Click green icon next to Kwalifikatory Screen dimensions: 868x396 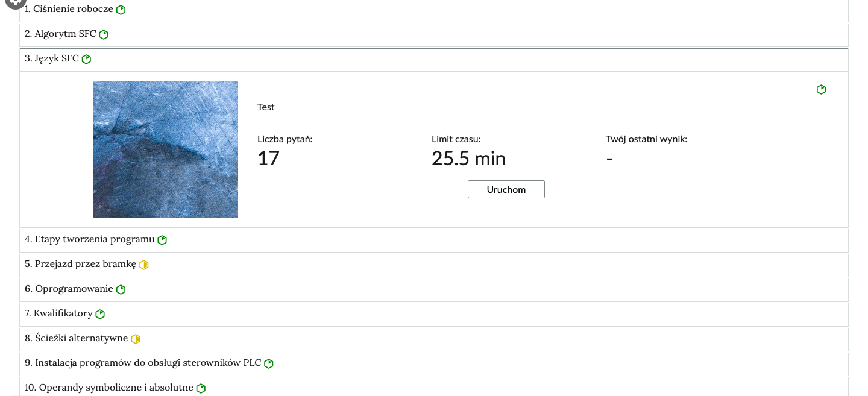[x=100, y=314]
